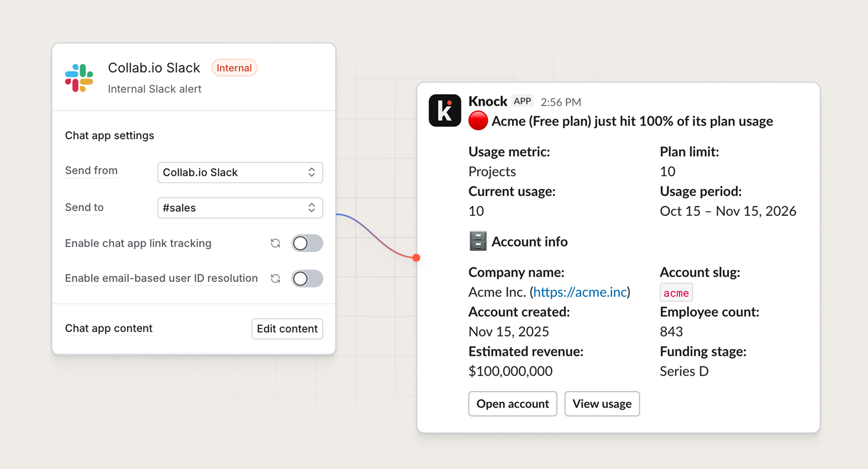The height and width of the screenshot is (469, 868).
Task: Open the https://acme.inc link
Action: tap(580, 292)
